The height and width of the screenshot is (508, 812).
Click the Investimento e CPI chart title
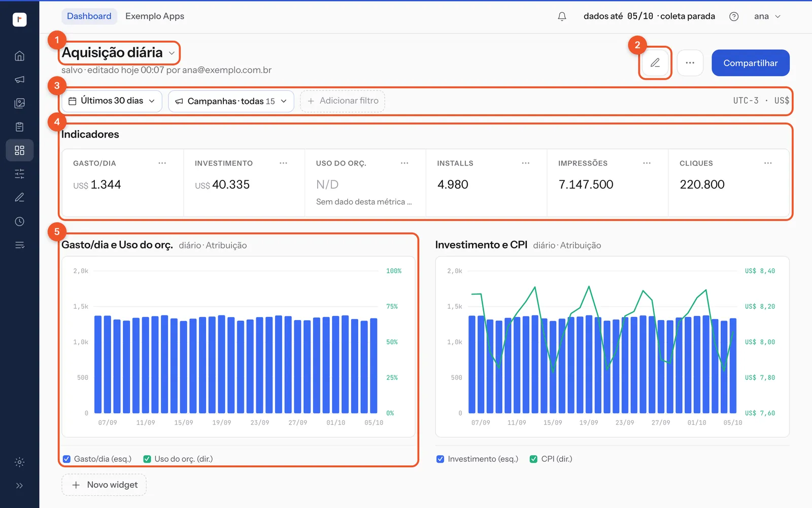coord(482,245)
